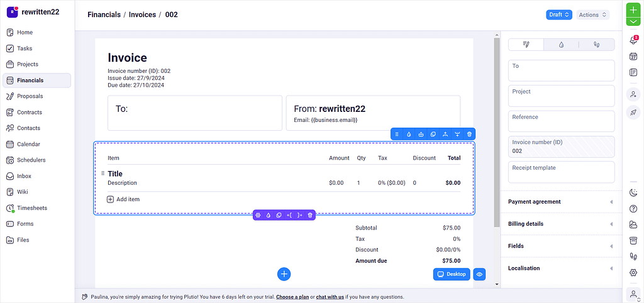Viewport: 644px width, 303px height.
Task: Open the Files section
Action: pyautogui.click(x=36, y=240)
